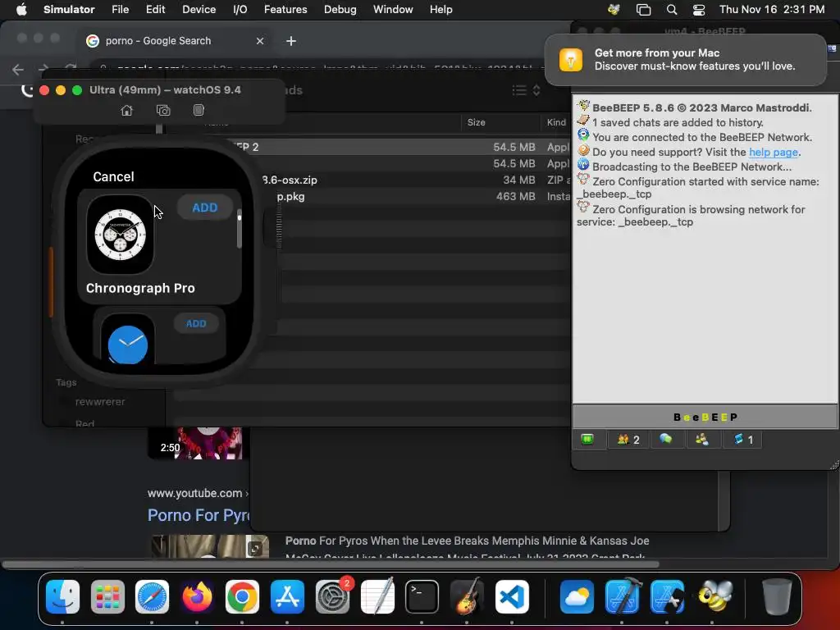Open the Features menu
Screen dimensions: 840x630
coord(285,9)
